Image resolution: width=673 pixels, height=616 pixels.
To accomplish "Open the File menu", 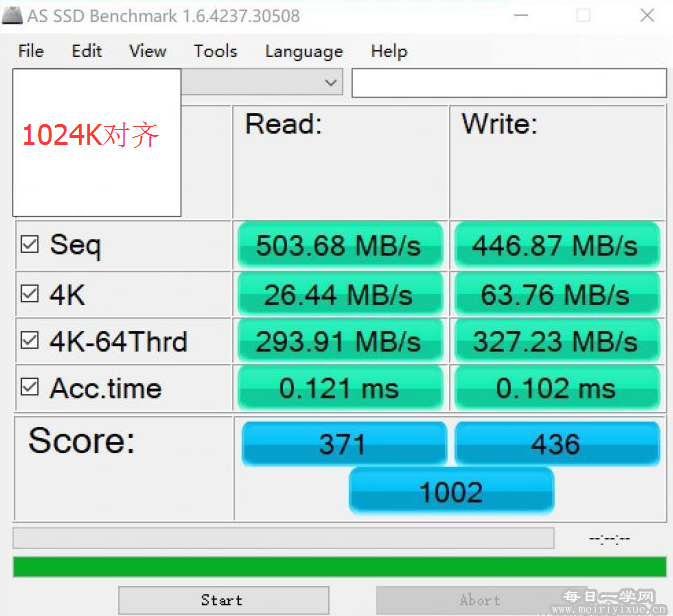I will tap(31, 51).
